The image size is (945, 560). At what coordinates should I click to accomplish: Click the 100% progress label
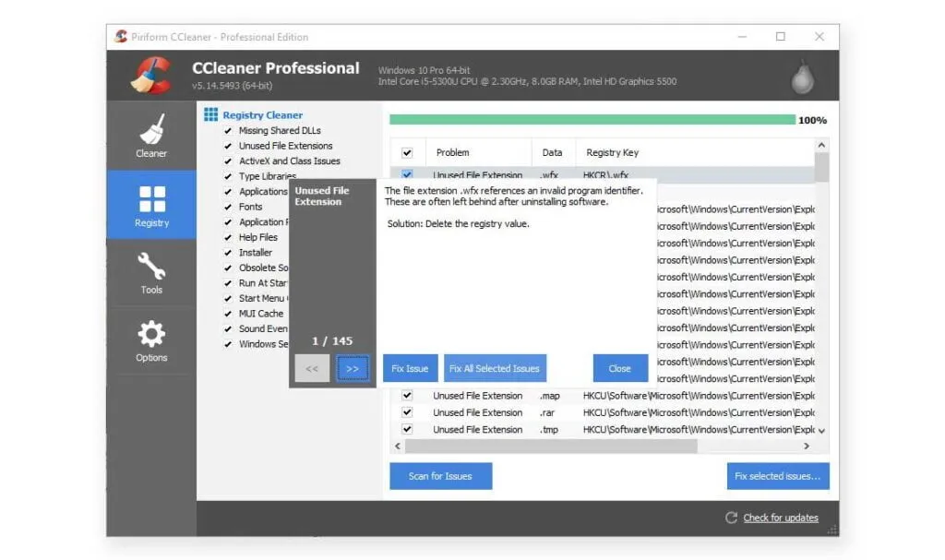pos(812,121)
